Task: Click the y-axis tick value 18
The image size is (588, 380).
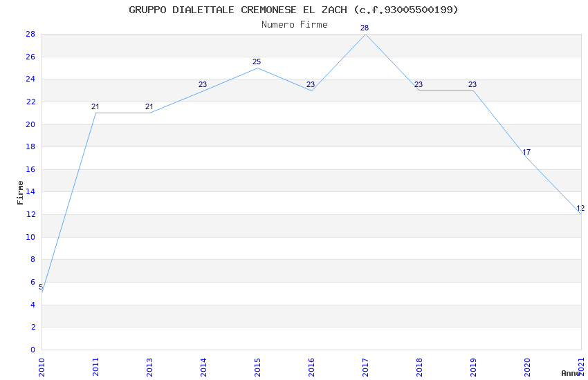Action: tap(30, 146)
